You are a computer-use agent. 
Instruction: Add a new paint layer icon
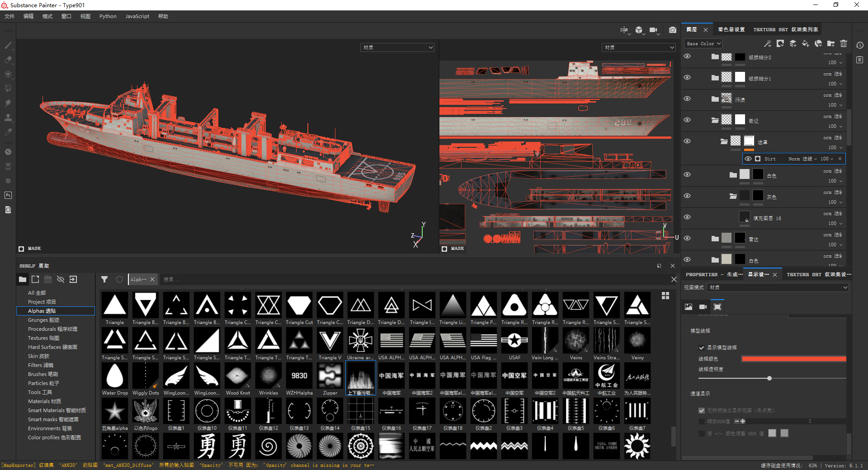pos(793,43)
